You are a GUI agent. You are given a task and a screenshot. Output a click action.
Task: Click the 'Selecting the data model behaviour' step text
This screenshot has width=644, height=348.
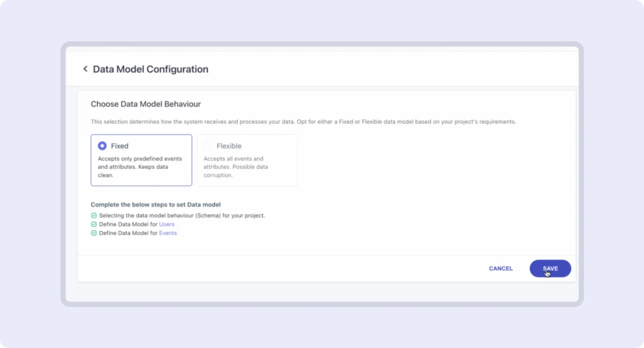(182, 215)
